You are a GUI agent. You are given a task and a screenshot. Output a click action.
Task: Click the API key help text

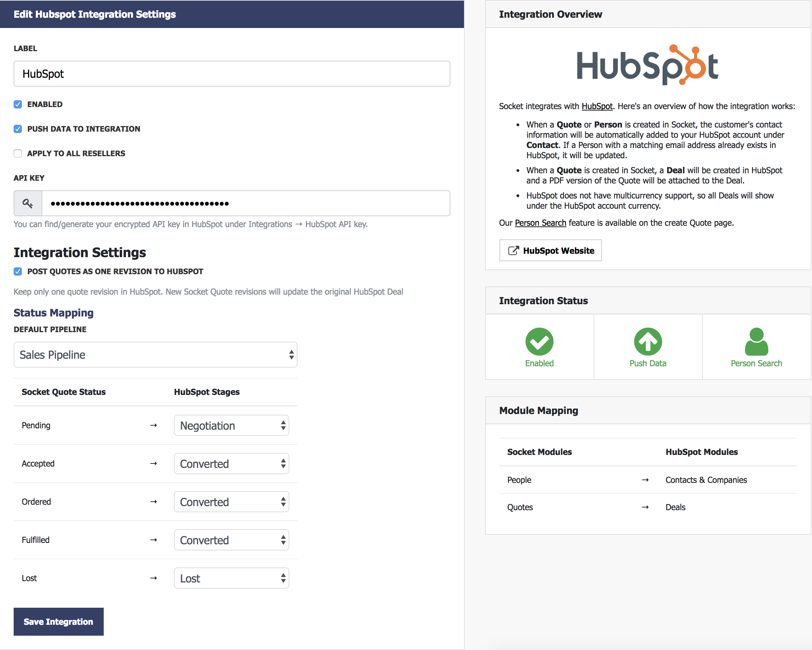point(191,224)
